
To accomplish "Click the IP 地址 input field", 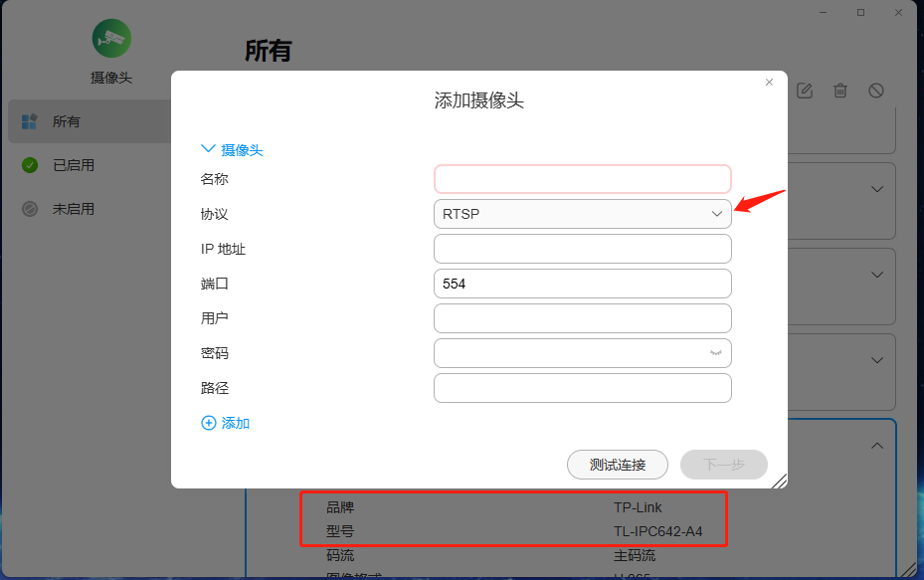I will point(583,249).
